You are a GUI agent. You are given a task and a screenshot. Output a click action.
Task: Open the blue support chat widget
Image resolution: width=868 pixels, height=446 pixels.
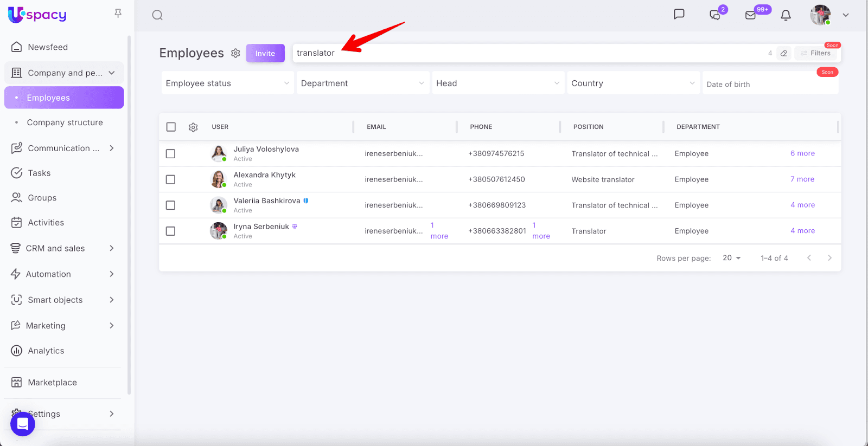(x=23, y=423)
